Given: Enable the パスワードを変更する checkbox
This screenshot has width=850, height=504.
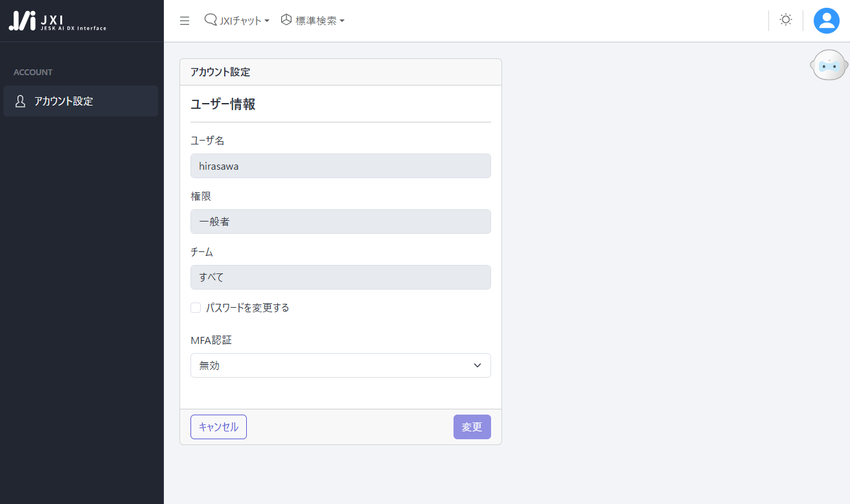Looking at the screenshot, I should click(195, 307).
